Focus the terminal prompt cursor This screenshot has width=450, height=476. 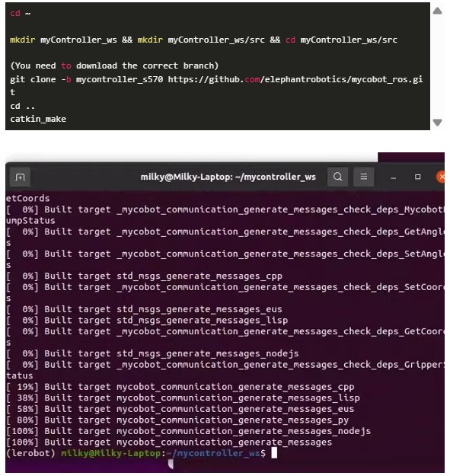pyautogui.click(x=274, y=453)
